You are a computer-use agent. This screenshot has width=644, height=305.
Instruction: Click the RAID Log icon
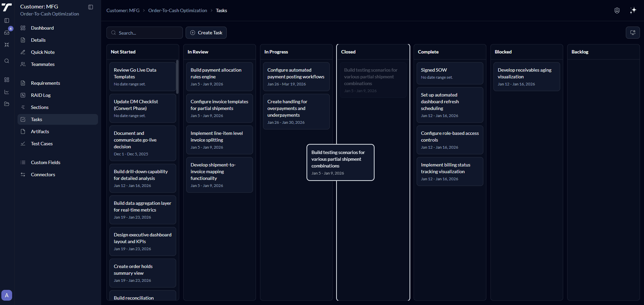(x=23, y=95)
